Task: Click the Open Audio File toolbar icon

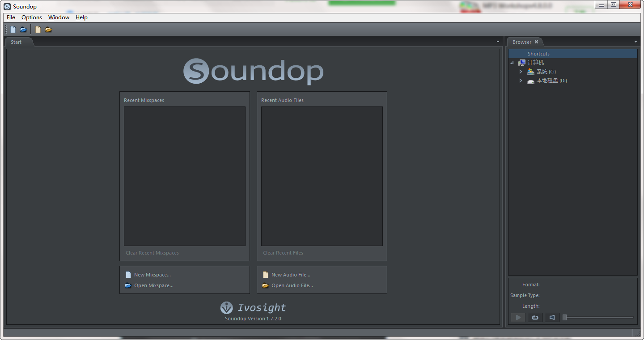Action: tap(48, 30)
